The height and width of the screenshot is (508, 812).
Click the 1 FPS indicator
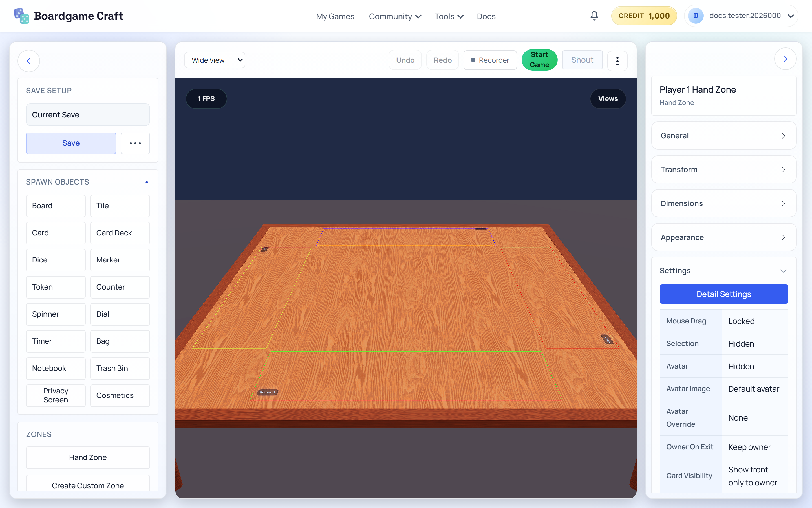206,99
